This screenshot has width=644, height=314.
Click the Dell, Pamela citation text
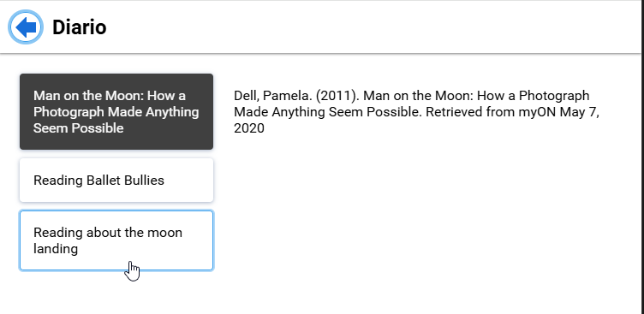tap(416, 111)
